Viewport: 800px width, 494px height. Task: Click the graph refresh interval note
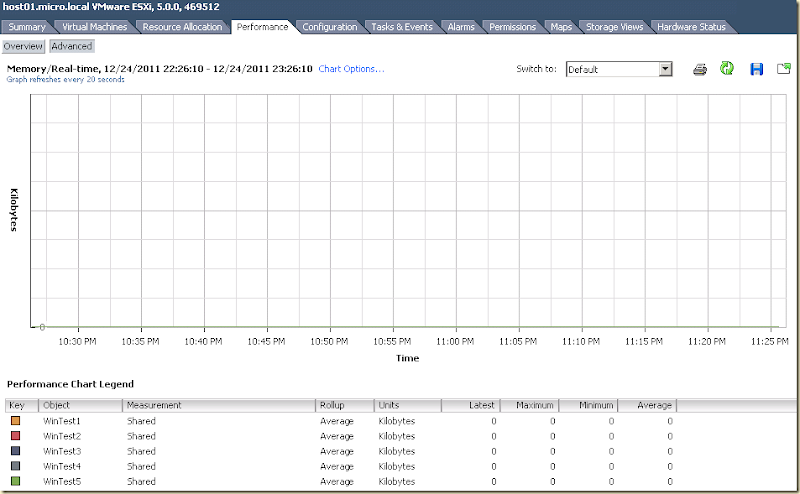(65, 80)
